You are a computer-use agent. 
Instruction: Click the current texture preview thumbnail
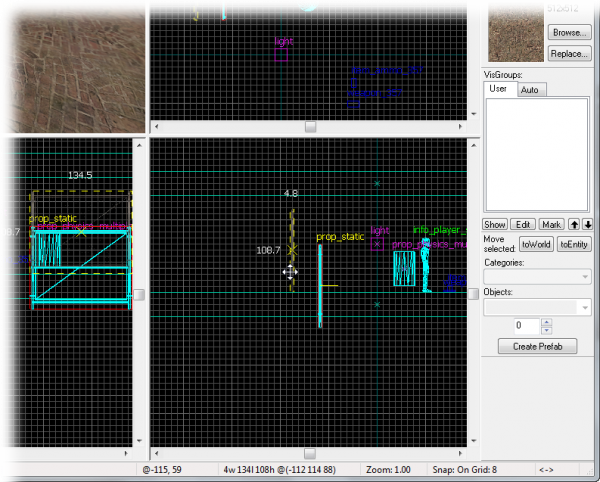pos(514,31)
